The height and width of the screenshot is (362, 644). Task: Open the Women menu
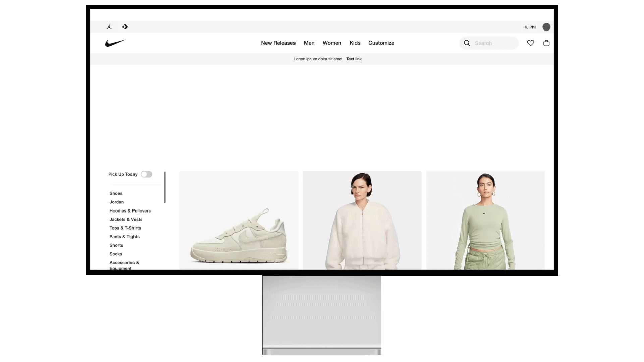[x=332, y=43]
